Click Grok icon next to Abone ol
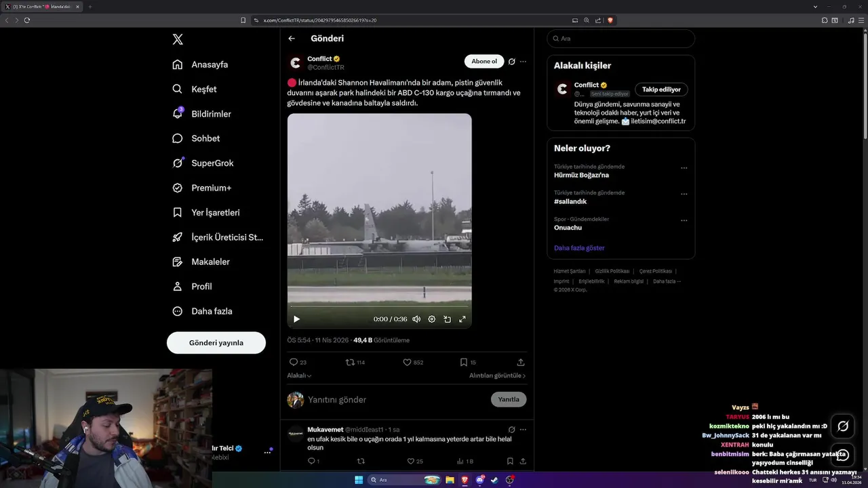This screenshot has height=488, width=868. (512, 62)
